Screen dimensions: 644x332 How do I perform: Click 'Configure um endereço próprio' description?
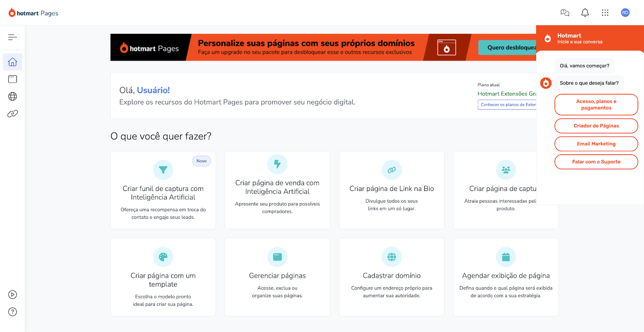pyautogui.click(x=392, y=292)
